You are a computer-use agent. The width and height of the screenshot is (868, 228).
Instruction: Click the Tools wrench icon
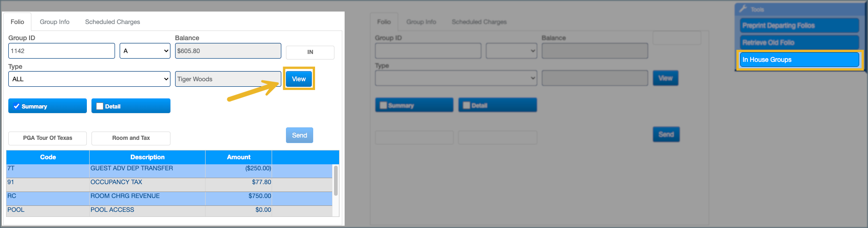(x=743, y=9)
